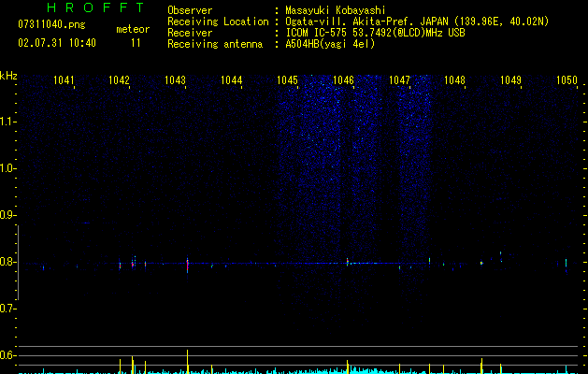This screenshot has width=588, height=374.
Task: Click the observer name Masayuki Kobayashi
Action: tap(336, 10)
